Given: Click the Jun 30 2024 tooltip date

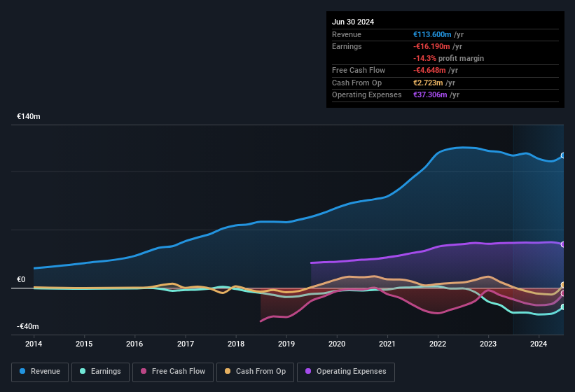Looking at the screenshot, I should 353,22.
